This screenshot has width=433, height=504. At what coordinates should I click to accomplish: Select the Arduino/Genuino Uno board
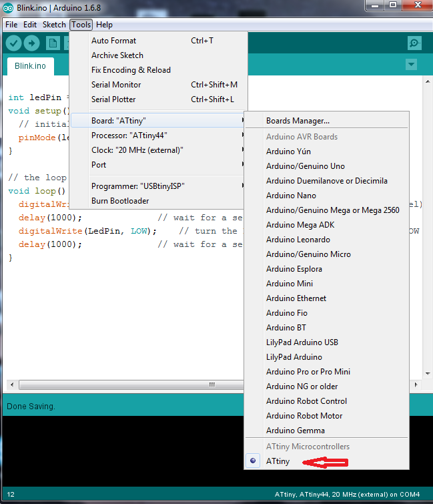click(x=326, y=166)
